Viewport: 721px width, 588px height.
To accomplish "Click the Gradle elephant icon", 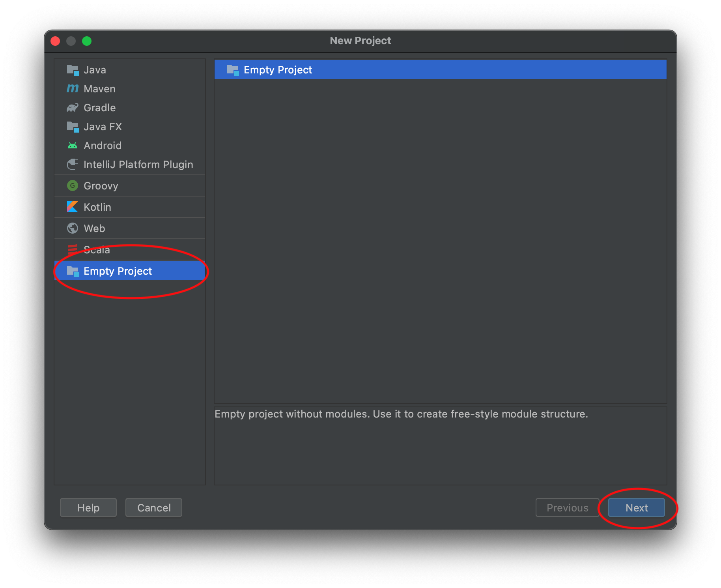I will (x=73, y=108).
